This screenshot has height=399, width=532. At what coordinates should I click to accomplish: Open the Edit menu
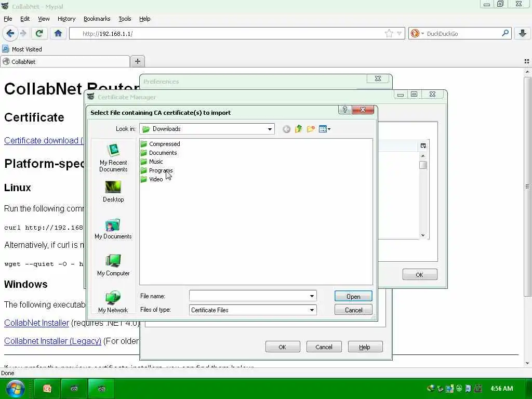(x=25, y=19)
